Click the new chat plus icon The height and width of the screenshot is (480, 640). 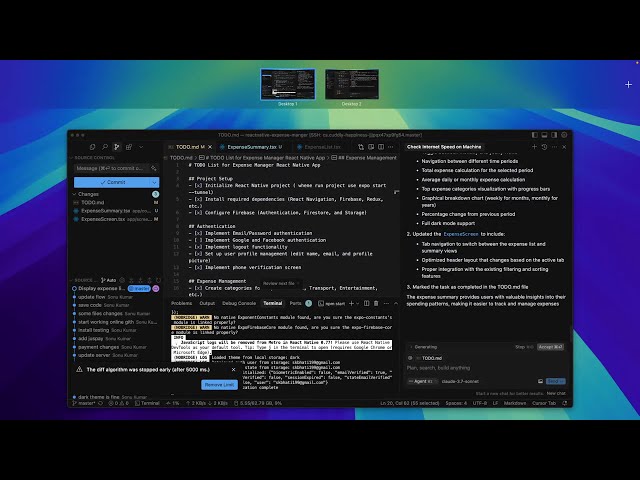click(x=534, y=147)
